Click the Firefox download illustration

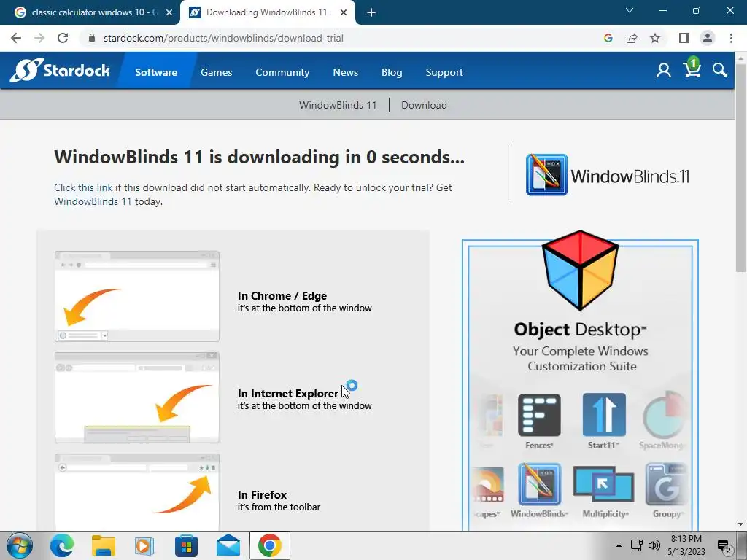pyautogui.click(x=136, y=492)
